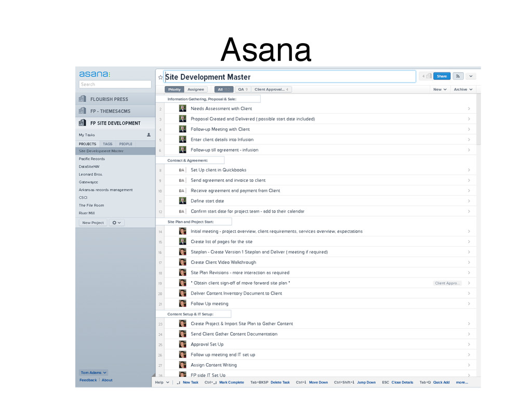Open details arrow for Needs Assessment with Client
This screenshot has width=532, height=399.
pyautogui.click(x=469, y=109)
